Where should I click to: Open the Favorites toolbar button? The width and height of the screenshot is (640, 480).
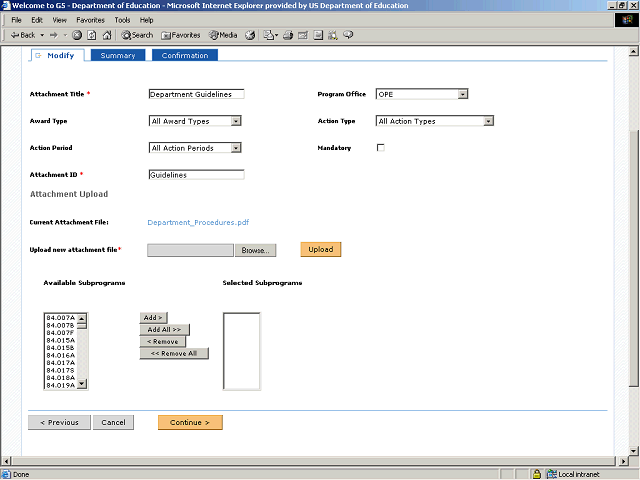pos(181,35)
